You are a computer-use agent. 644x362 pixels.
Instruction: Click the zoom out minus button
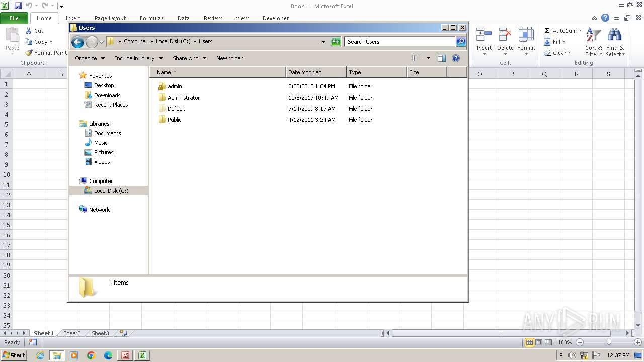click(579, 342)
